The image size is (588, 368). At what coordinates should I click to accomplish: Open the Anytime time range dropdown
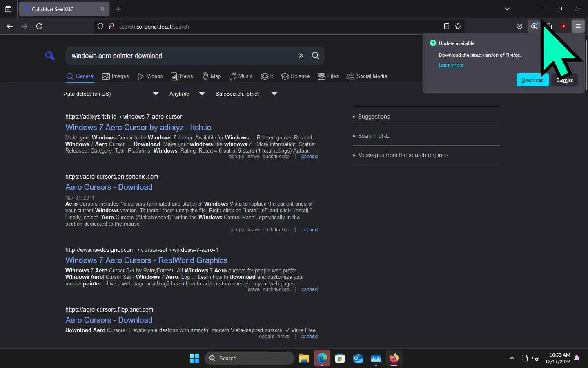tap(187, 94)
